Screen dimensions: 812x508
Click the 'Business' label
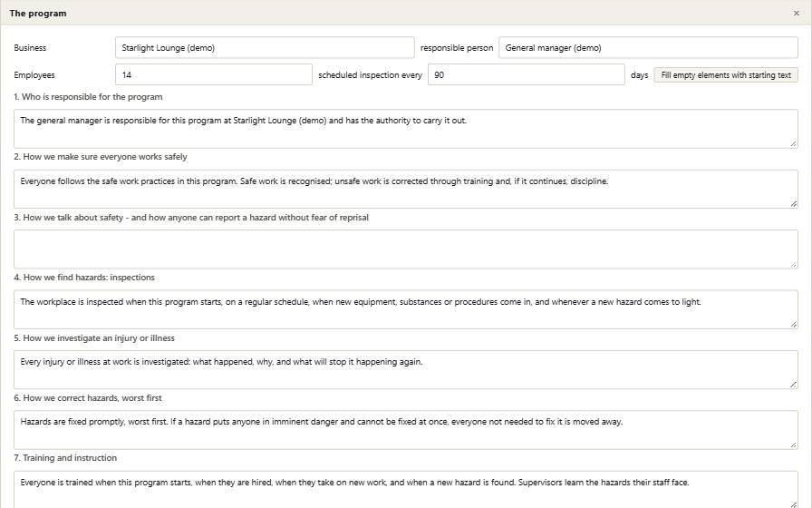[30, 48]
